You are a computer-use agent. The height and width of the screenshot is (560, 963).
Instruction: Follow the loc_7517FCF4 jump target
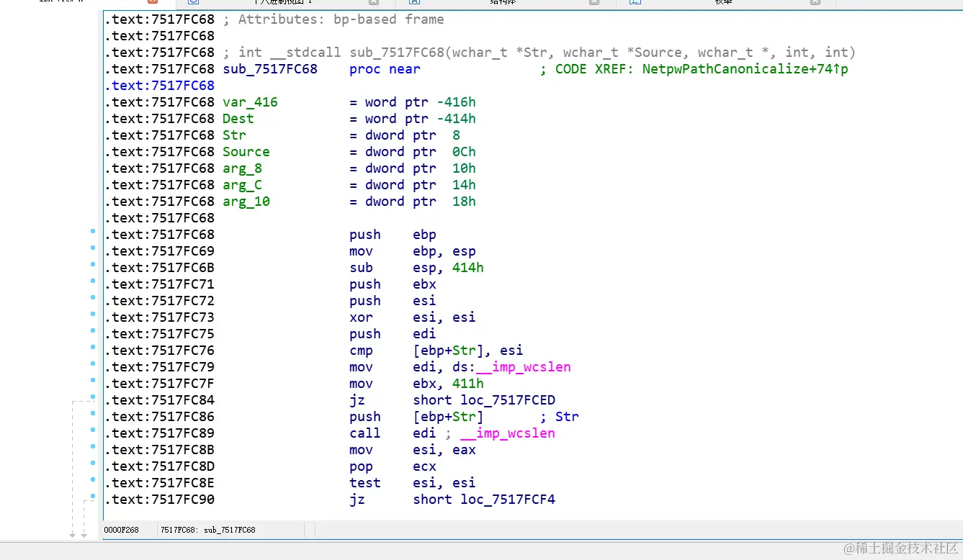pos(508,500)
